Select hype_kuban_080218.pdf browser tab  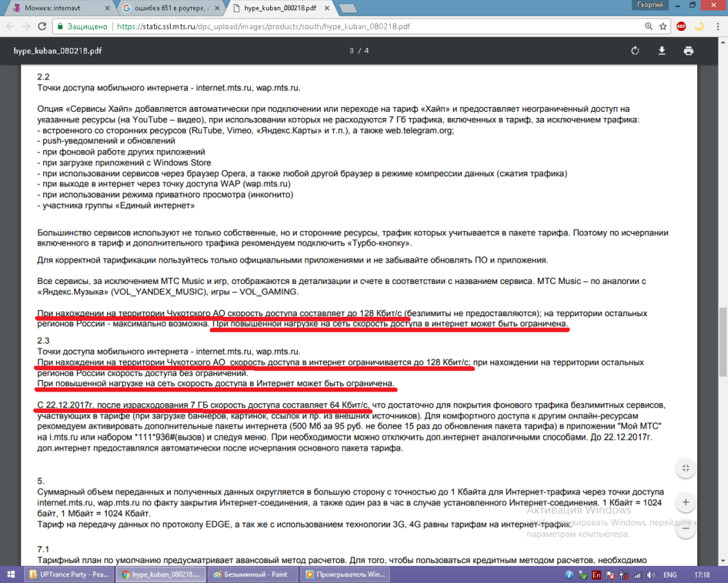[x=280, y=8]
